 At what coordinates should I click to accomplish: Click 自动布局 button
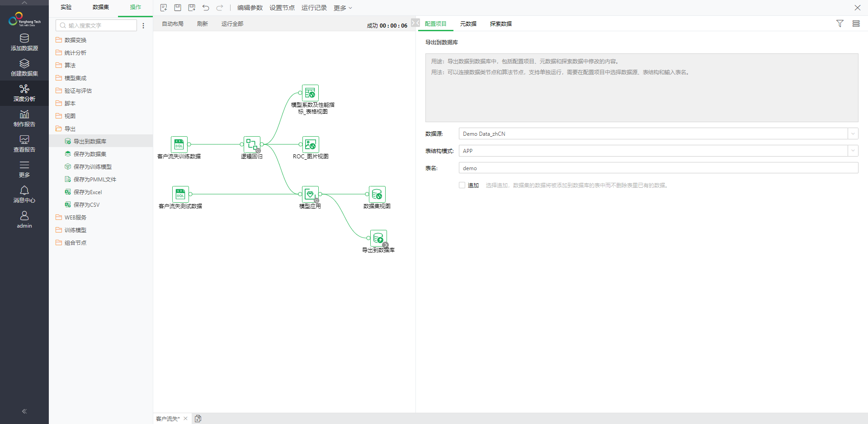[173, 24]
